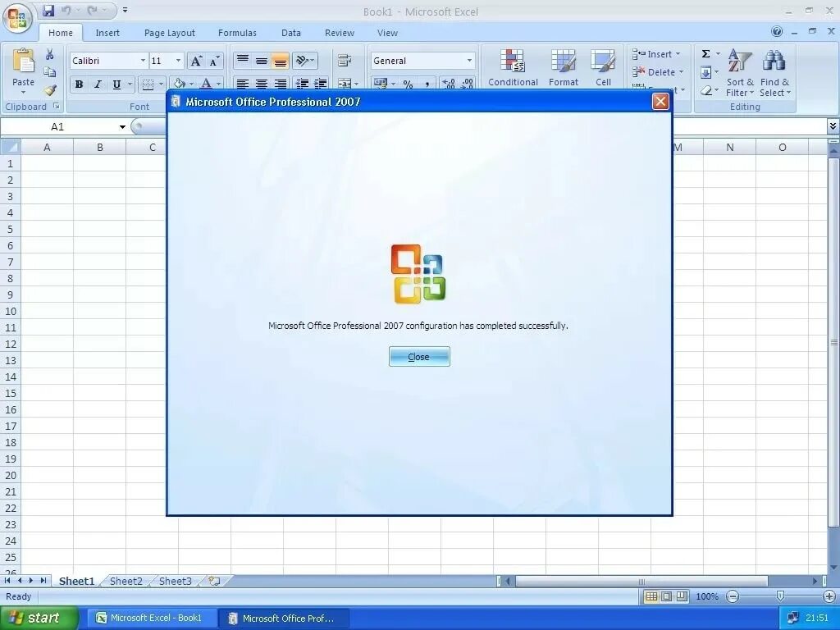Image resolution: width=840 pixels, height=630 pixels.
Task: Open the Find & Select dropdown
Action: pos(774,72)
